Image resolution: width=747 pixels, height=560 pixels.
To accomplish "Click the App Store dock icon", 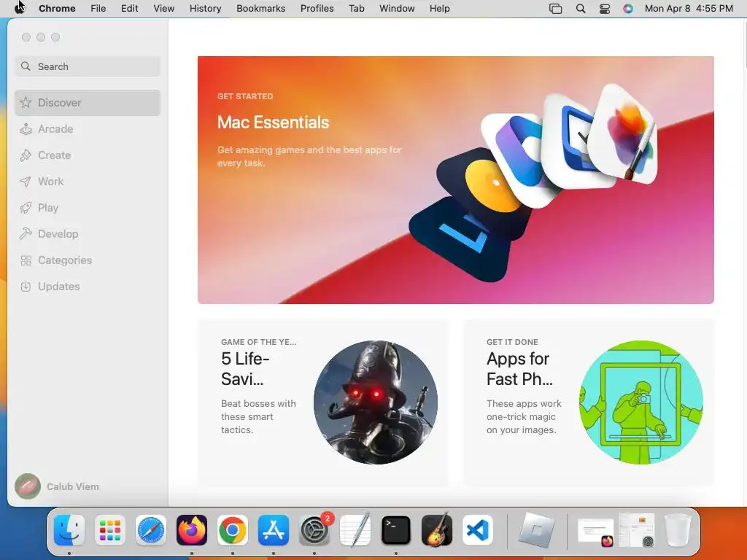I will click(x=274, y=530).
